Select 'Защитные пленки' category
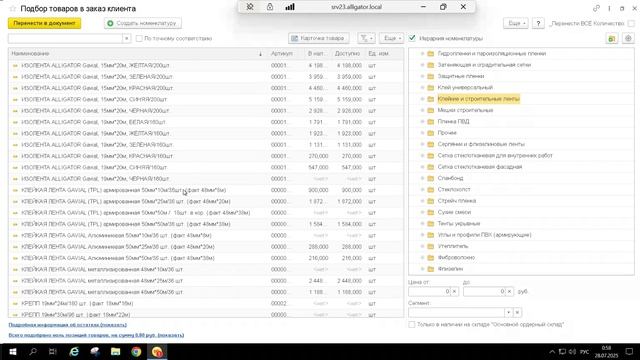This screenshot has height=360, width=640. (461, 76)
